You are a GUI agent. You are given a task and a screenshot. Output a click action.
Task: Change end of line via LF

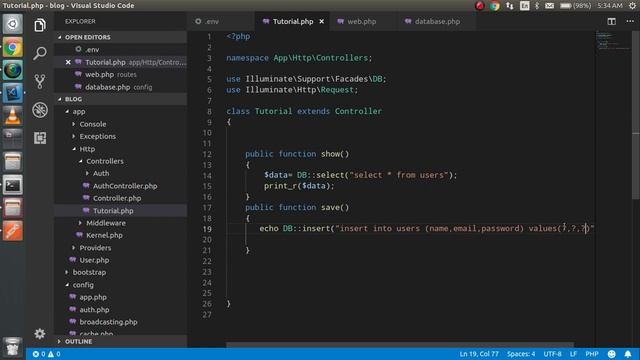[x=573, y=354]
